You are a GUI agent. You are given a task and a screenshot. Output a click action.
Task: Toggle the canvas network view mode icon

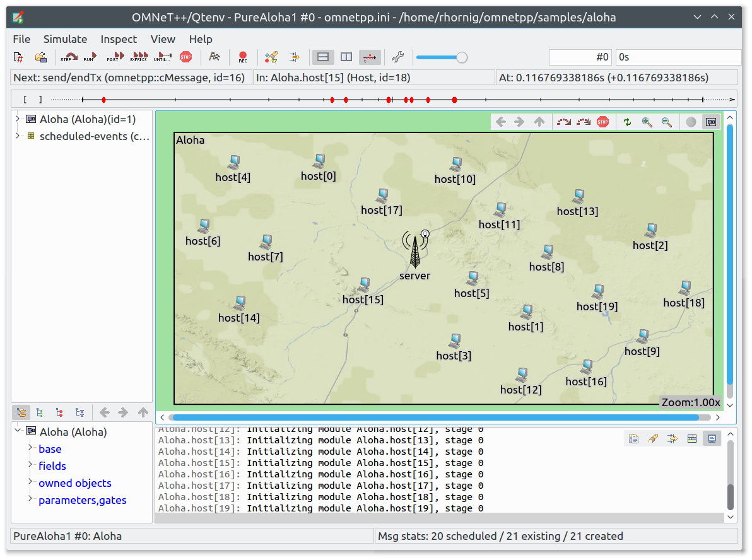(711, 122)
